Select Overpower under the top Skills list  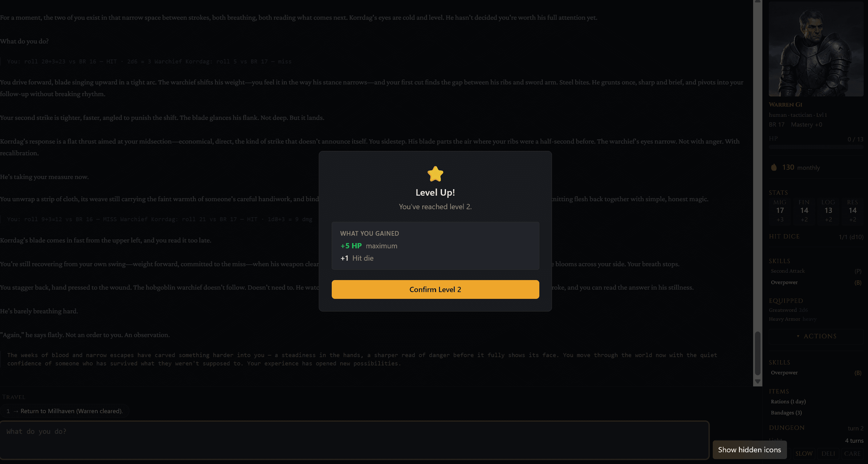[x=816, y=283]
